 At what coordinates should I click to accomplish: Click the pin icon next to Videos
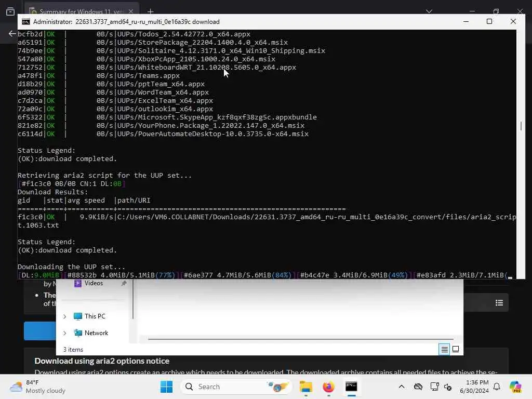124,283
